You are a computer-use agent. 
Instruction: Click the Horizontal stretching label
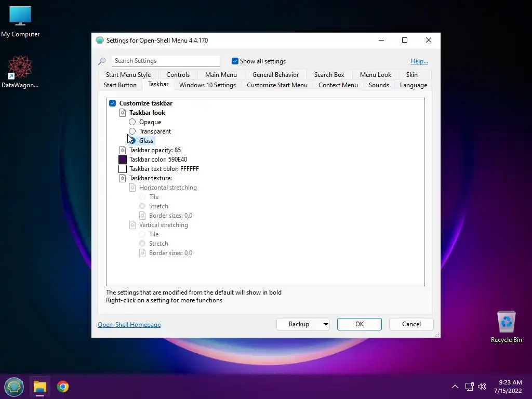tap(168, 188)
